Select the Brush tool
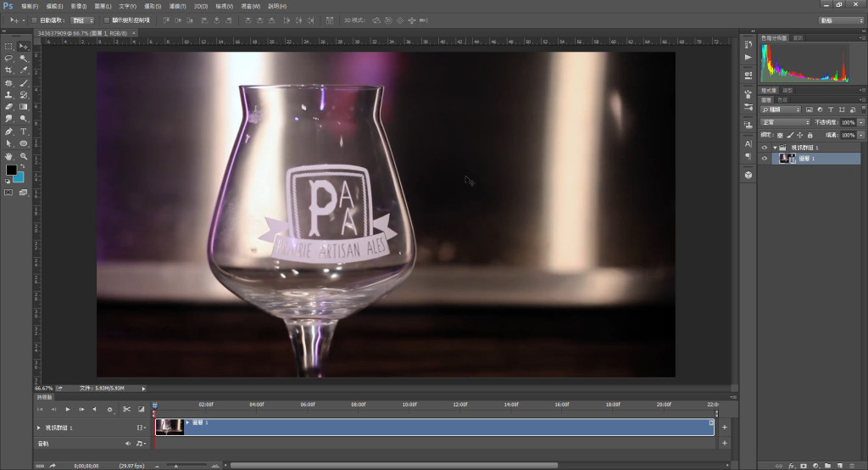Image resolution: width=868 pixels, height=470 pixels. coord(23,83)
